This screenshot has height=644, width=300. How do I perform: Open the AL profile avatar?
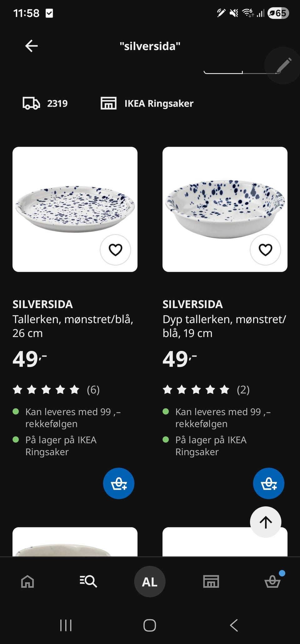coord(150,581)
